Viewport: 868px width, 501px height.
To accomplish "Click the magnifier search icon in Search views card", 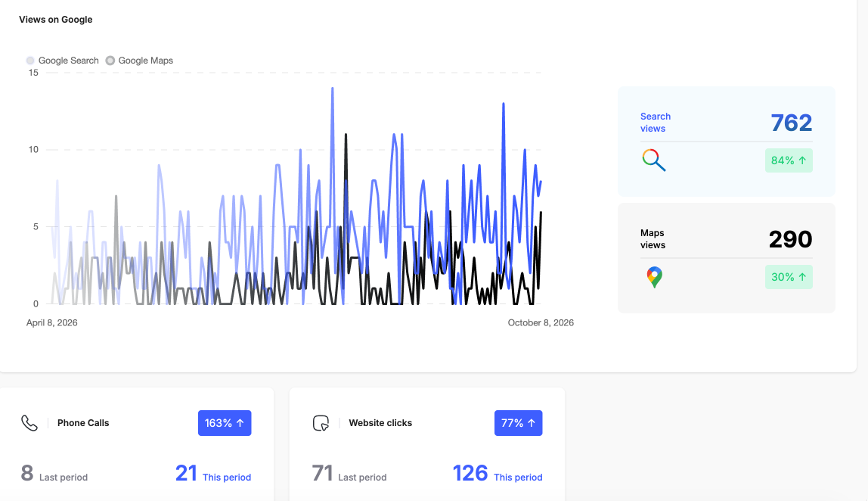I will tap(654, 160).
